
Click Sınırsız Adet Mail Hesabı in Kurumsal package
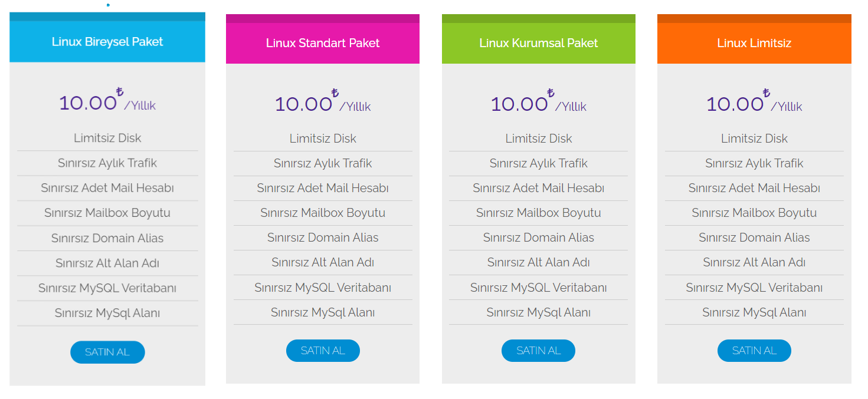click(x=539, y=188)
